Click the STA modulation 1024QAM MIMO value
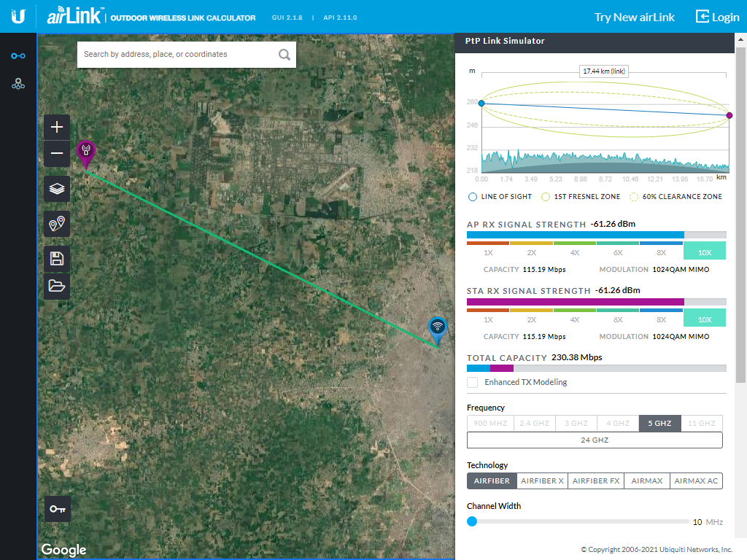747x560 pixels. 681,337
